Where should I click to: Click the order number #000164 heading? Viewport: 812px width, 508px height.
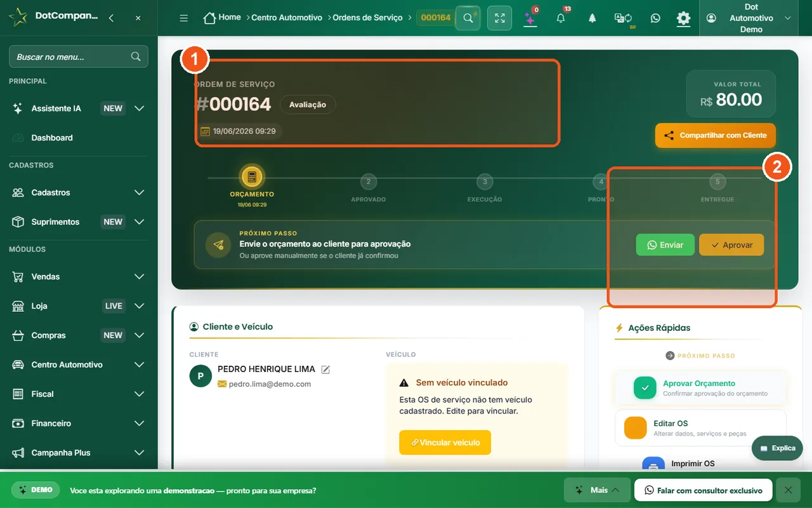point(233,104)
